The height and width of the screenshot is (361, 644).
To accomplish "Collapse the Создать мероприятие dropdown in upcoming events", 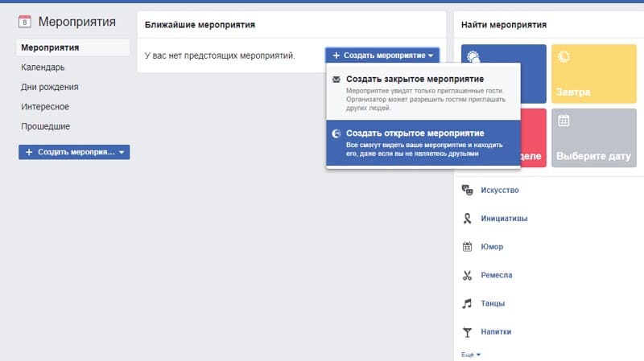I will tap(382, 55).
